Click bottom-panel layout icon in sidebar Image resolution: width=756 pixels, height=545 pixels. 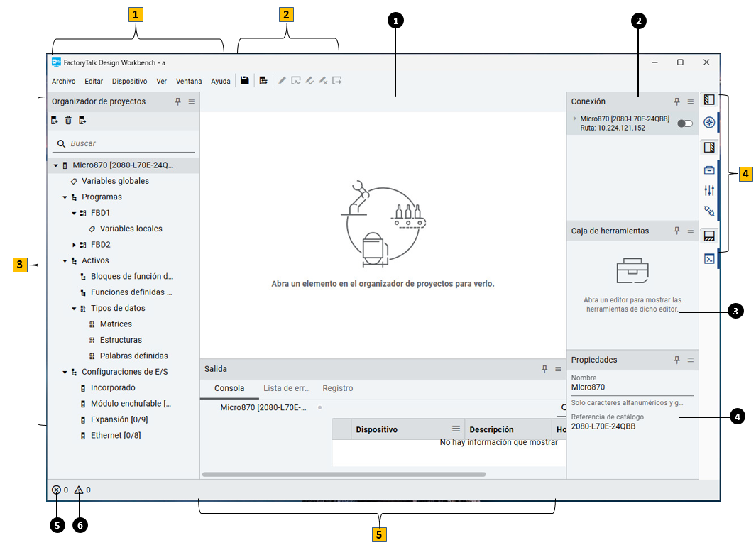(x=708, y=236)
